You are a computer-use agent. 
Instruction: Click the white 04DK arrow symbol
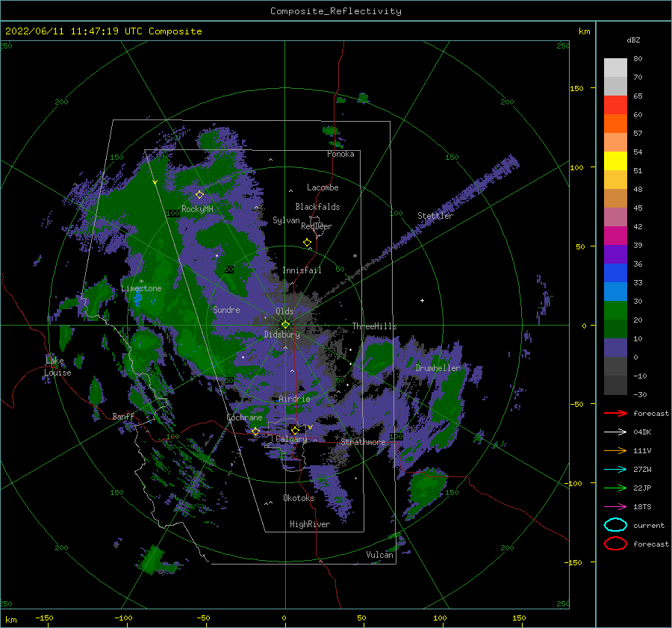[x=615, y=432]
